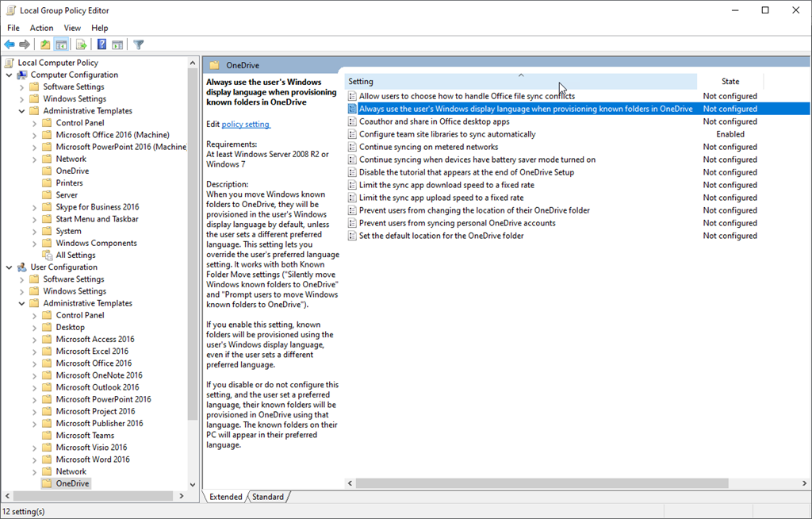Toggle the Show/Hide Console Tree icon
The height and width of the screenshot is (519, 812).
[61, 44]
